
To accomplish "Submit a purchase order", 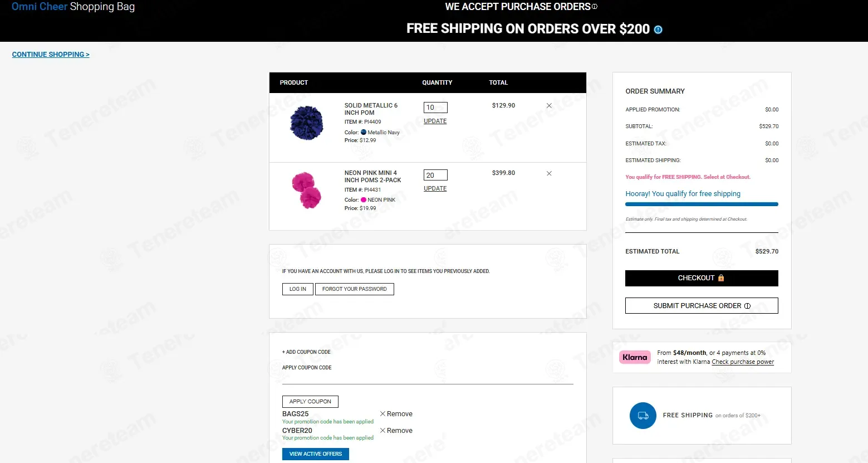I will click(702, 306).
